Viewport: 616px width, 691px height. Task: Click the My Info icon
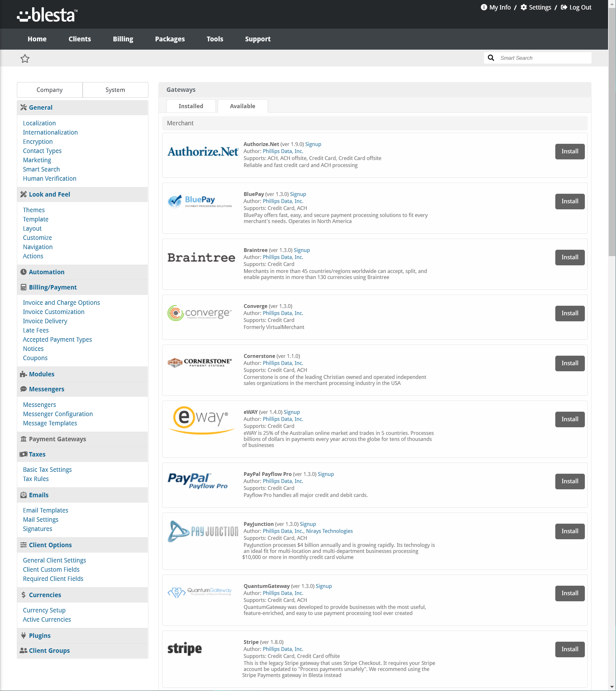coord(484,7)
